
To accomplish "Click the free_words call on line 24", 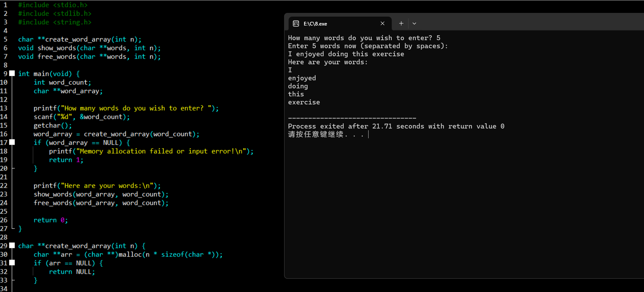I will point(101,203).
